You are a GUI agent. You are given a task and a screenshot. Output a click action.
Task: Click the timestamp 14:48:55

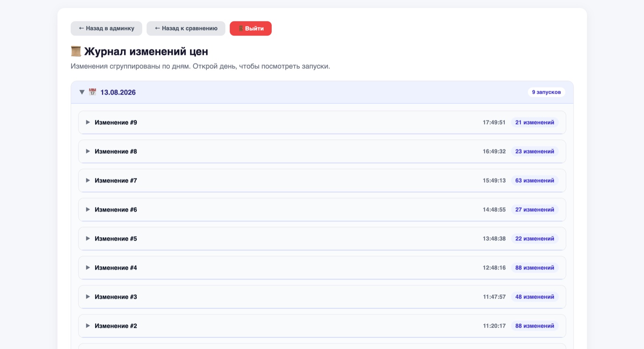(x=494, y=209)
